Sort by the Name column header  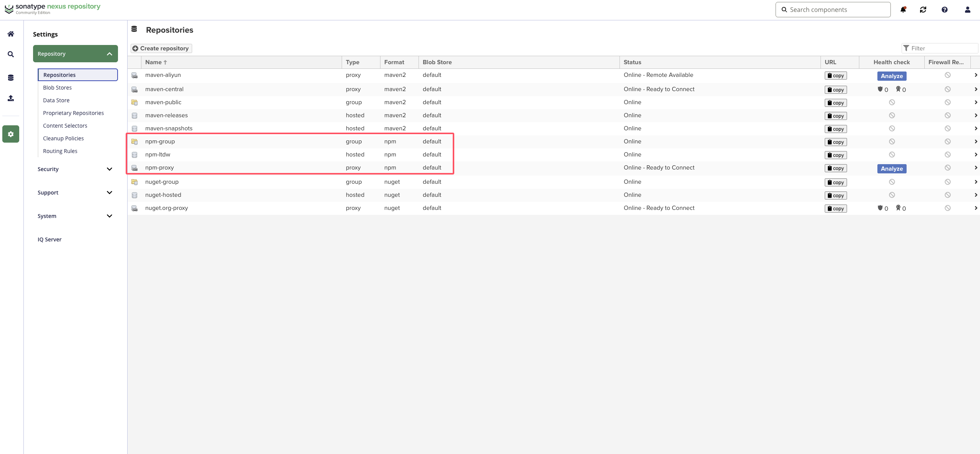(x=154, y=62)
